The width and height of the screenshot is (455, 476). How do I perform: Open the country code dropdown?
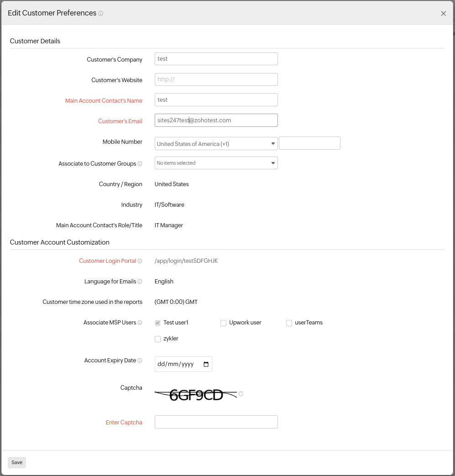(273, 143)
